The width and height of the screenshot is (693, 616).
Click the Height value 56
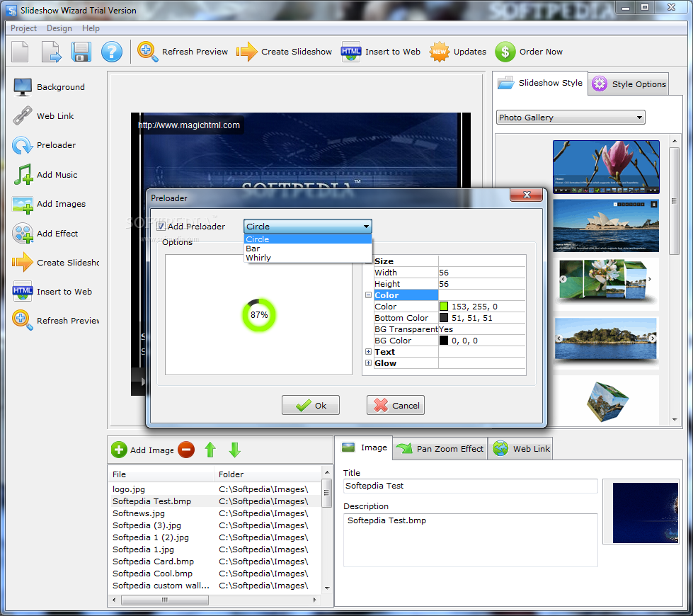[482, 284]
